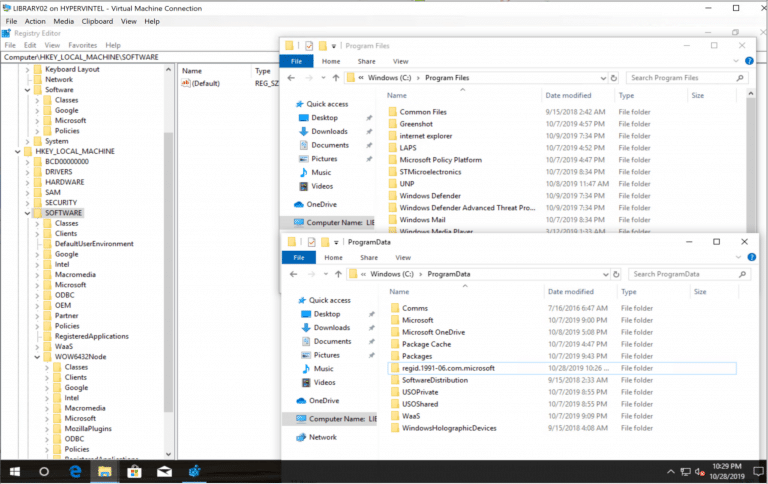Open the Clipboard menu of VM Connection
The width and height of the screenshot is (768, 484).
pyautogui.click(x=97, y=20)
